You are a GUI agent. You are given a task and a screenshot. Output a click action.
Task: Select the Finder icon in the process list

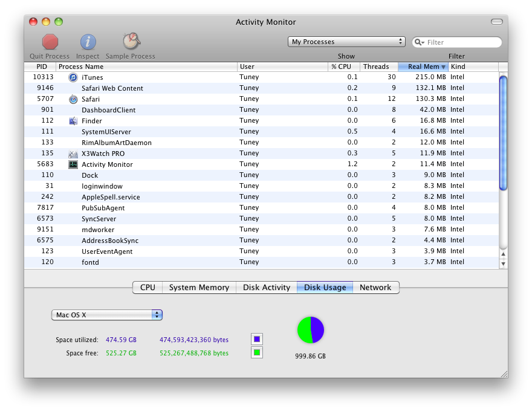pyautogui.click(x=73, y=121)
